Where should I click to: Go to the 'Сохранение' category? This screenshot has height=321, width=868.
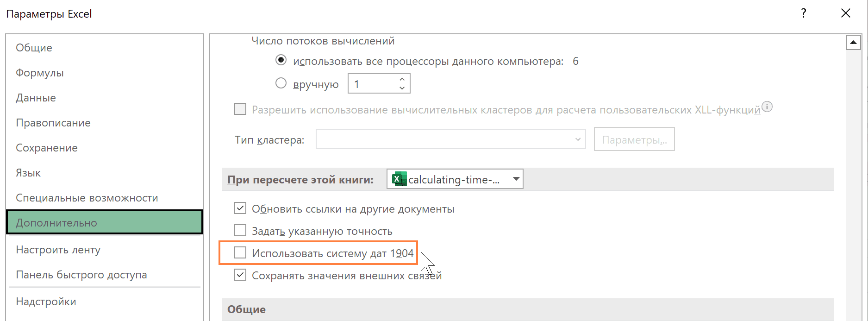pos(47,148)
